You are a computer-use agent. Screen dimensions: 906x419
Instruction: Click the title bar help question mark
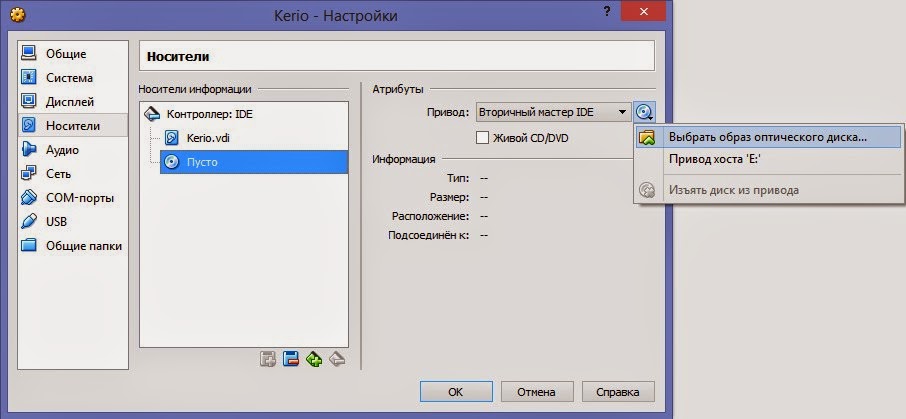pyautogui.click(x=607, y=12)
